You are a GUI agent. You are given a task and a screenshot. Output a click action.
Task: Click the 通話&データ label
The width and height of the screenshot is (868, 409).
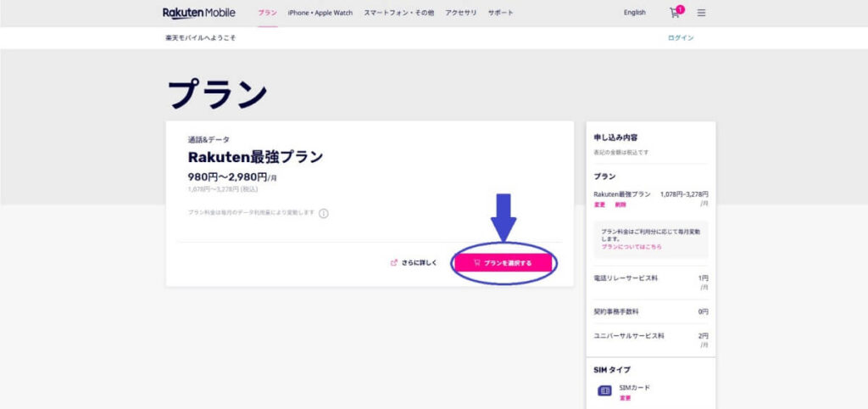click(x=209, y=140)
